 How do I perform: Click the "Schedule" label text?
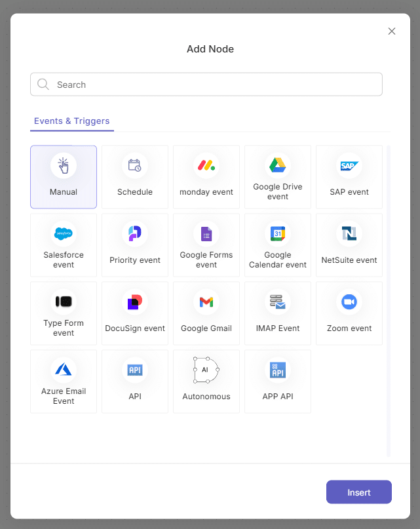pyautogui.click(x=134, y=192)
